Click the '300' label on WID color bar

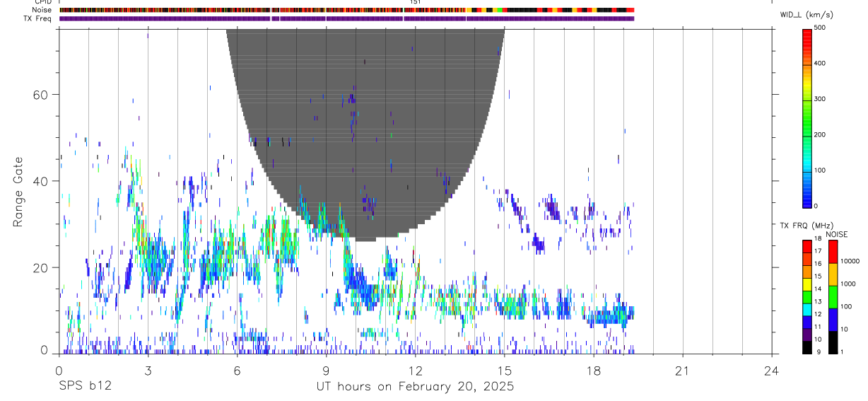[x=820, y=99]
